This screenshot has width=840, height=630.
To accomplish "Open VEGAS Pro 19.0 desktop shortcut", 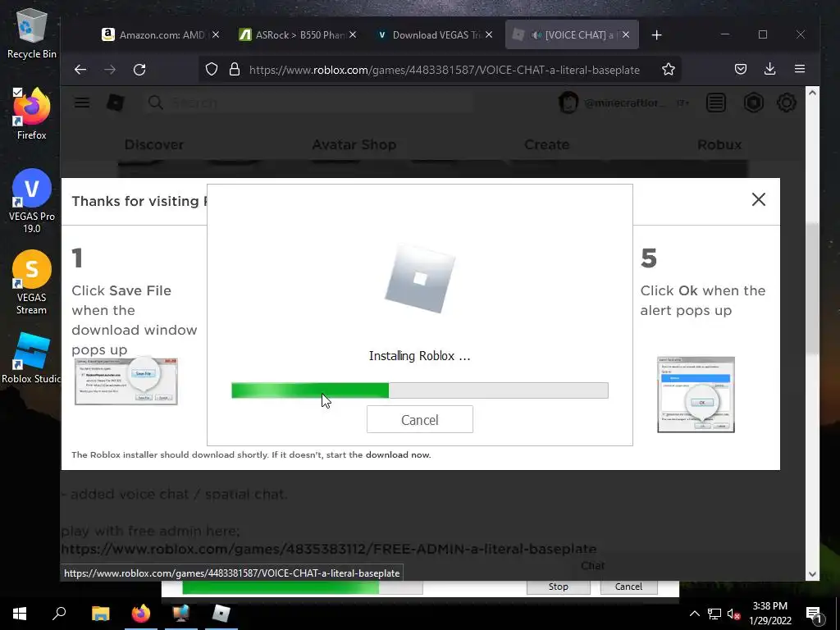I will pos(31,201).
